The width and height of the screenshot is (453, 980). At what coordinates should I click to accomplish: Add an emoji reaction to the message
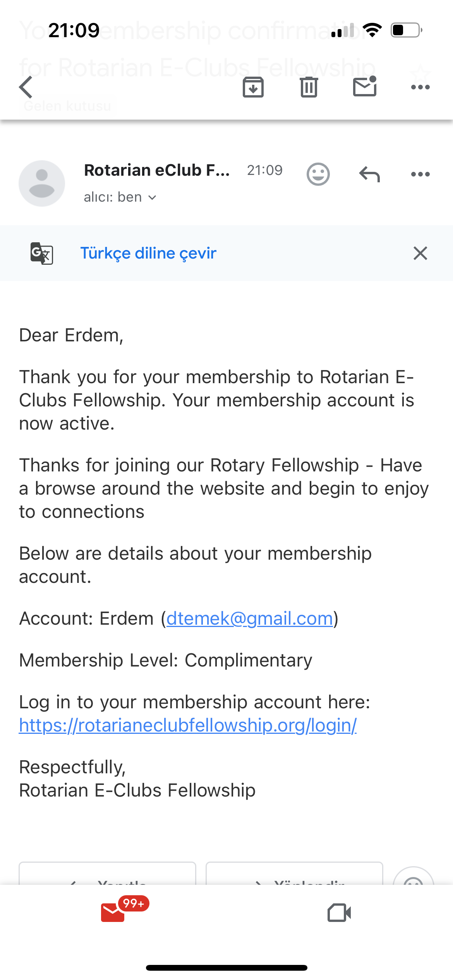coord(318,174)
